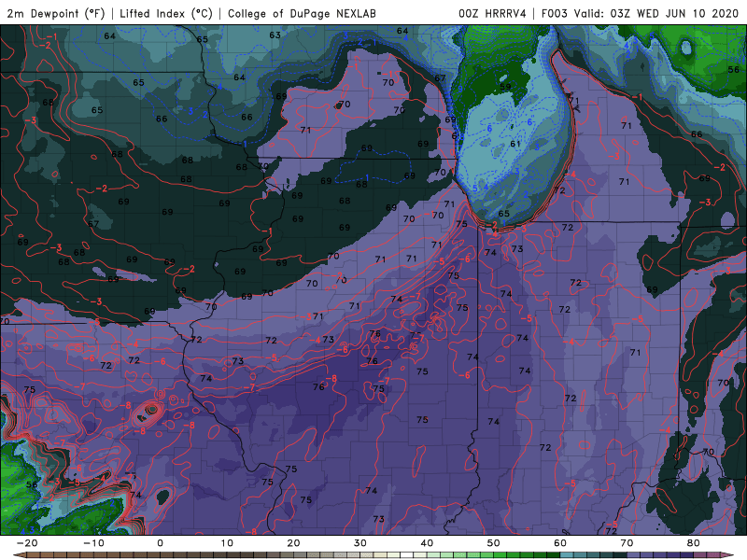
Task: Click the "61" dewpoint value over the lake
Action: 515,144
